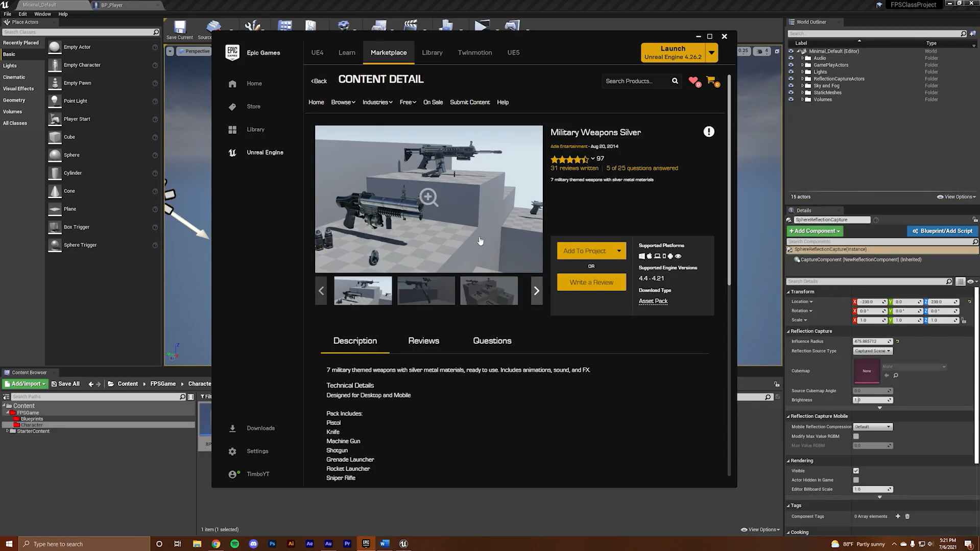Click the Cubemap None swatch
This screenshot has width=980, height=551.
[x=866, y=371]
